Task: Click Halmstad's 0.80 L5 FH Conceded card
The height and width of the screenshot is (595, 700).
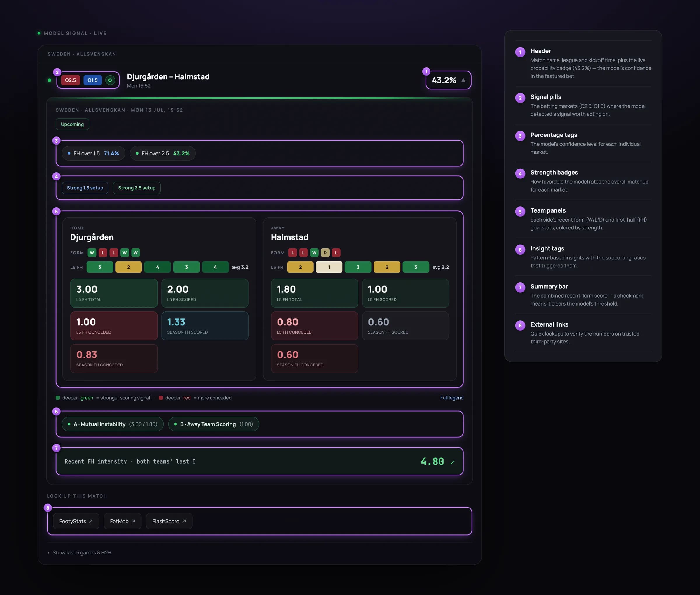Action: pos(314,326)
